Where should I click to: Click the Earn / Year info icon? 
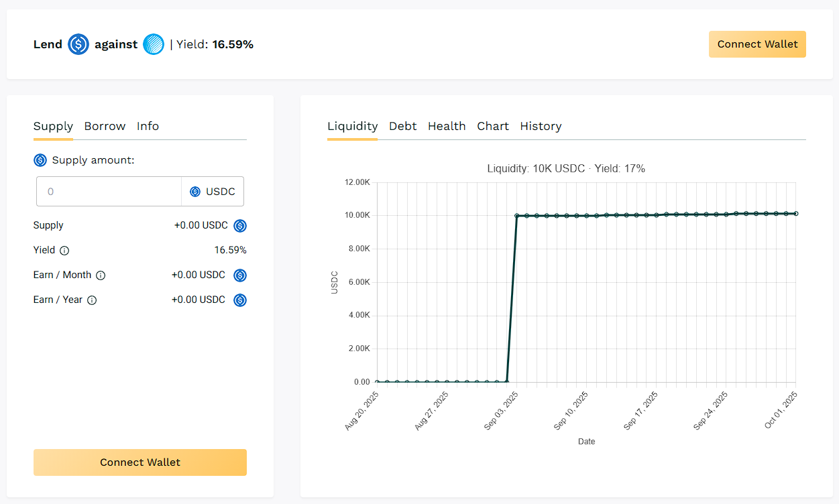click(x=92, y=300)
